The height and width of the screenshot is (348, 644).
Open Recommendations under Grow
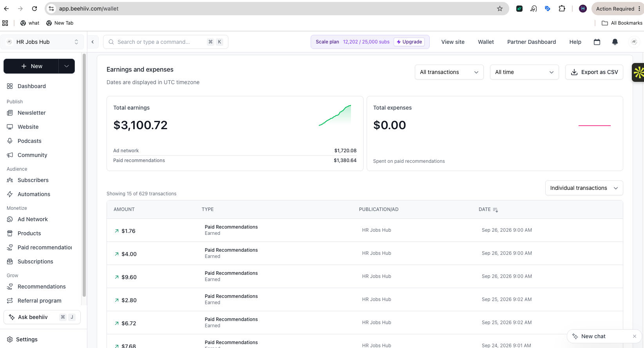pos(36,287)
